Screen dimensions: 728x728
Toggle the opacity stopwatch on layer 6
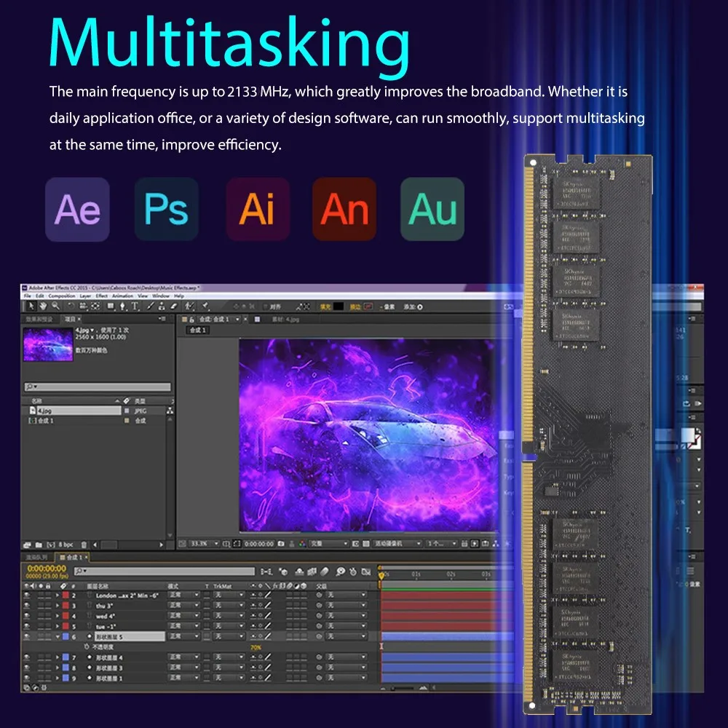pos(87,646)
